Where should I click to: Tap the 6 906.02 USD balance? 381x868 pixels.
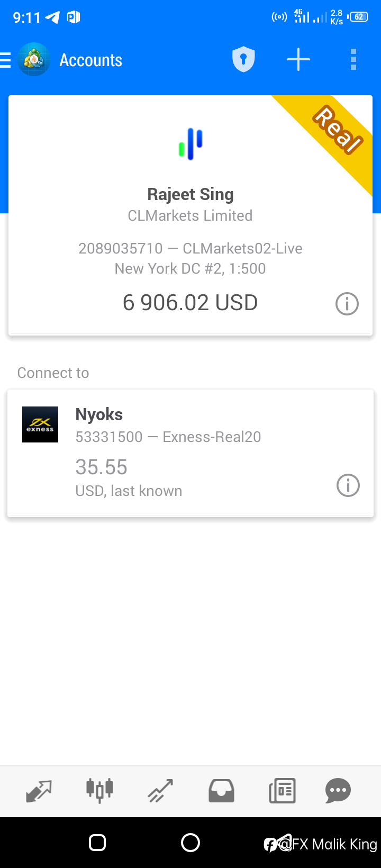190,303
